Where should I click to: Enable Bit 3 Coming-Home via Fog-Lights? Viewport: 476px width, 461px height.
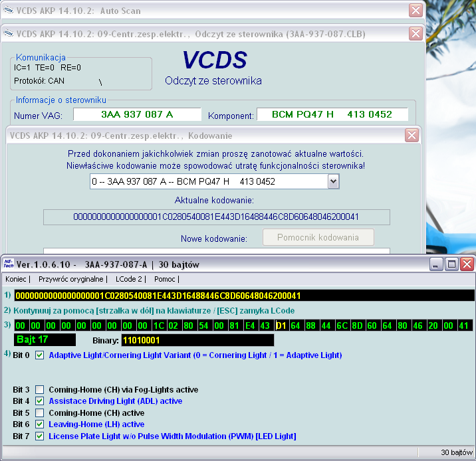[x=39, y=389]
